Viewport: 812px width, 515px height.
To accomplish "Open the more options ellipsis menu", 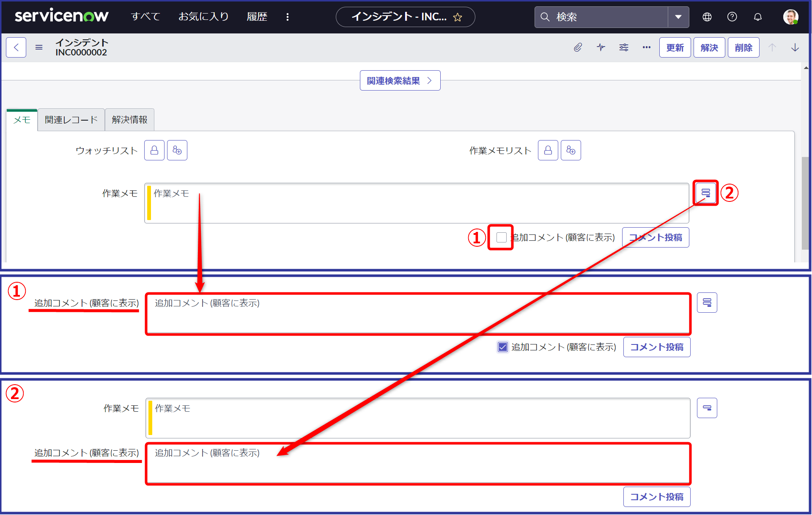I will 646,47.
